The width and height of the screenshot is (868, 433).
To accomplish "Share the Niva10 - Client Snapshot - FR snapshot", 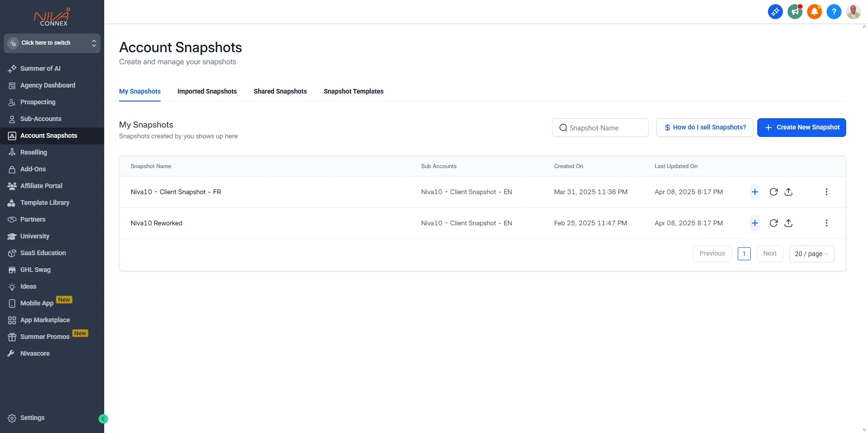I will point(788,192).
